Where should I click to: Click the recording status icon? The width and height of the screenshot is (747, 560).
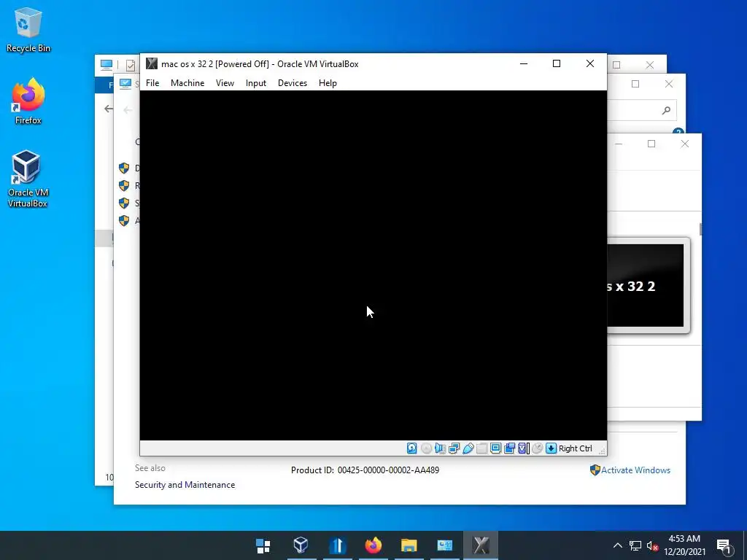tap(509, 448)
